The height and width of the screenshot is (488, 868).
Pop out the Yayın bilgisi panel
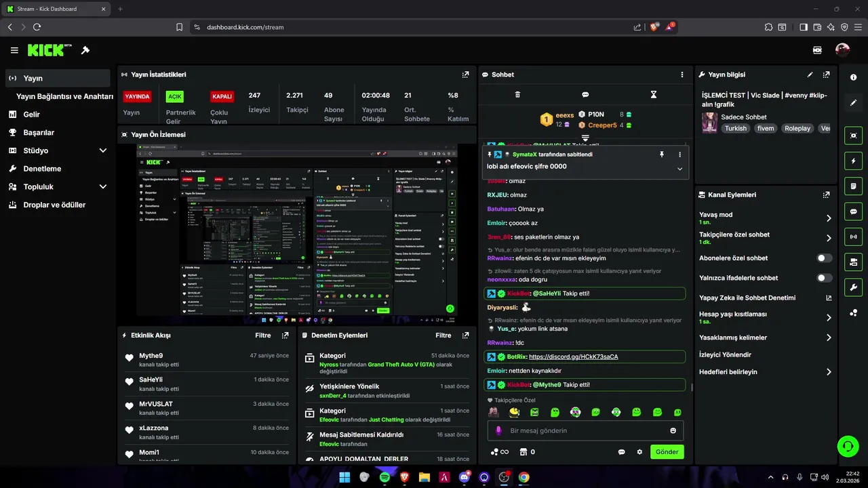(x=826, y=75)
